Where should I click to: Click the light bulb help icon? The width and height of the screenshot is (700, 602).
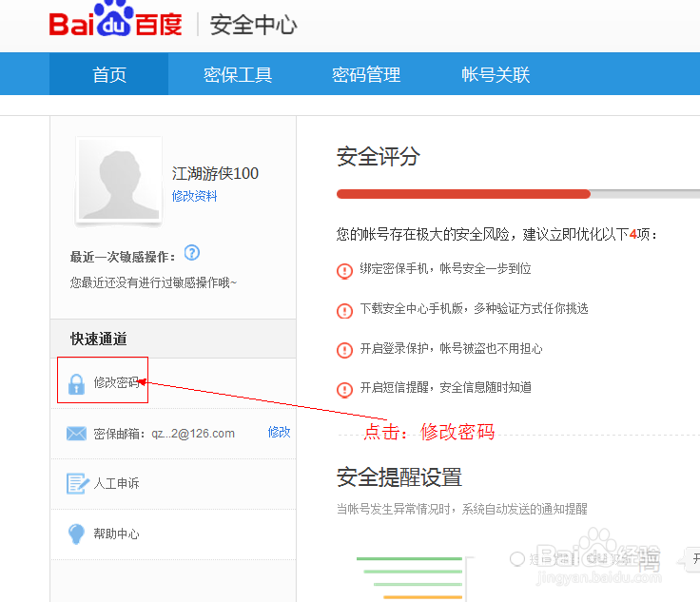tap(76, 534)
